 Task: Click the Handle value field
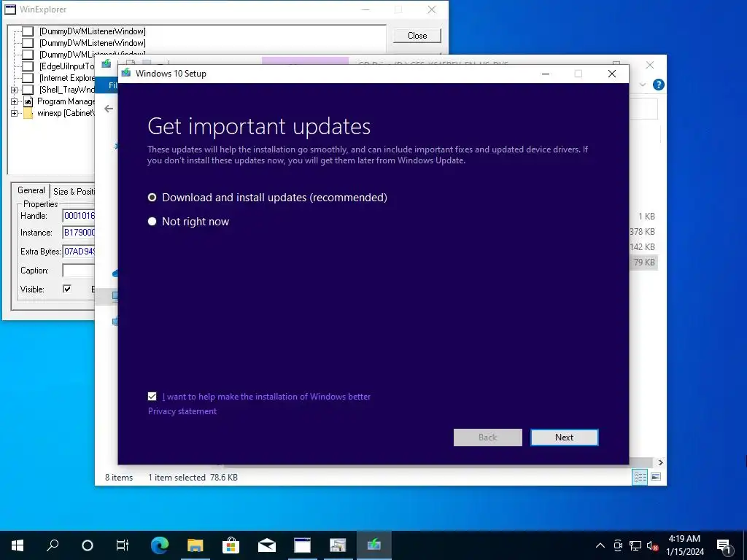(x=79, y=216)
